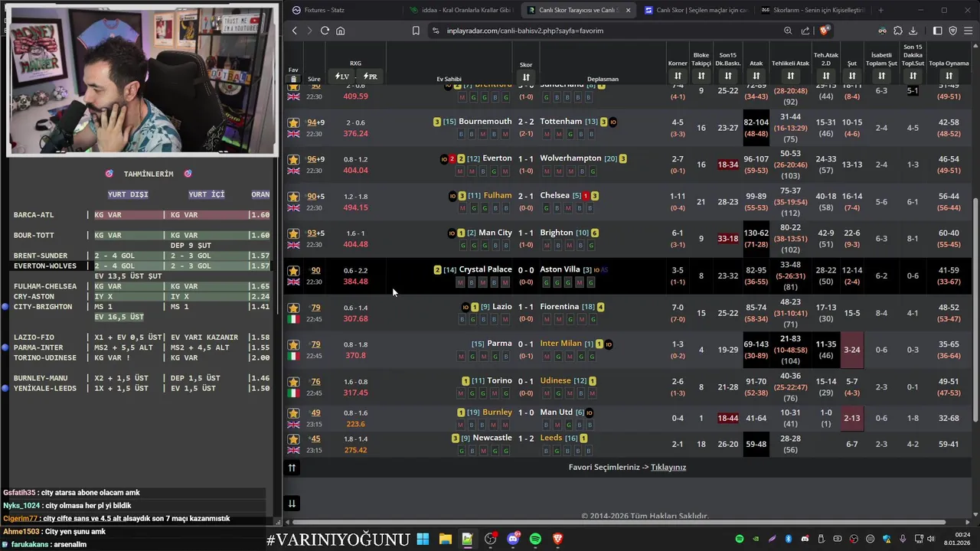980x551 pixels.
Task: Open the Wolverhampton team link
Action: 570,158
